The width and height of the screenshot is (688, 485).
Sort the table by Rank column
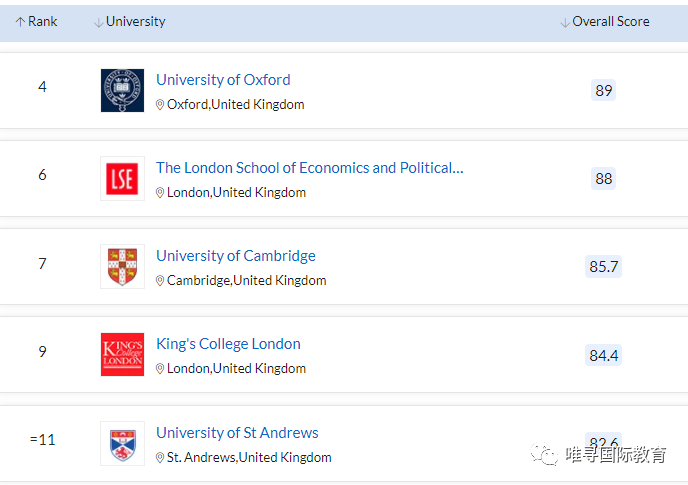tap(37, 22)
